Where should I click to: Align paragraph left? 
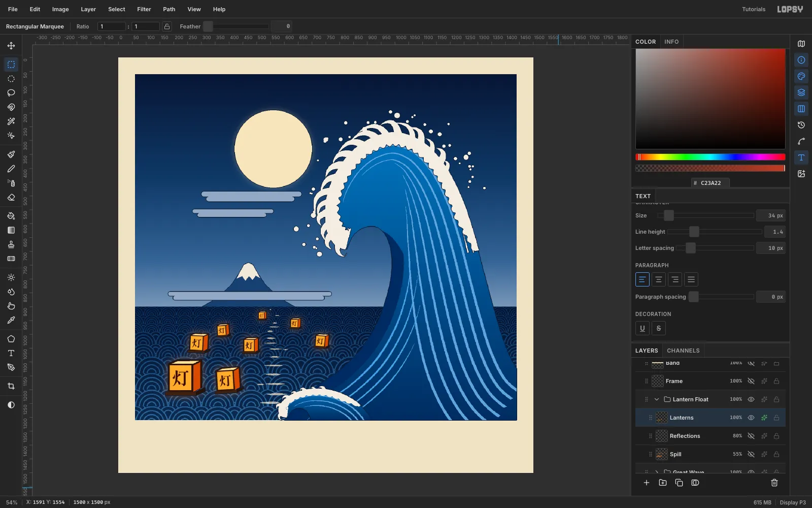[x=642, y=279]
